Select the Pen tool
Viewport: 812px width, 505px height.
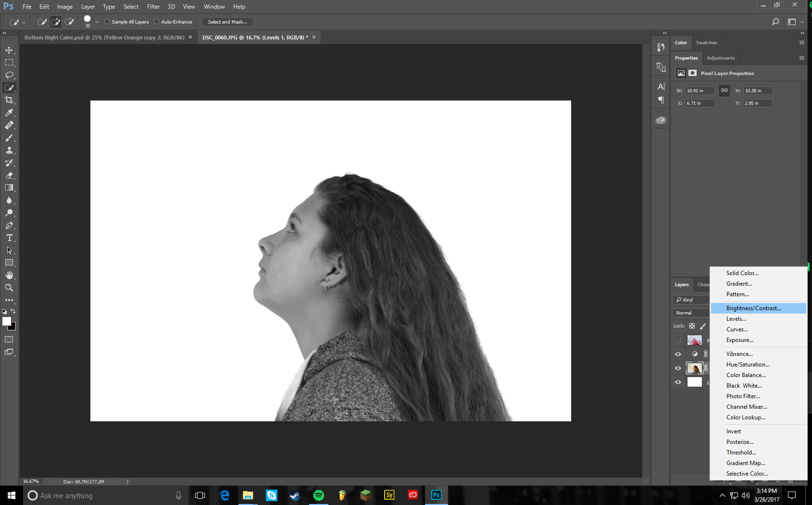click(x=9, y=225)
